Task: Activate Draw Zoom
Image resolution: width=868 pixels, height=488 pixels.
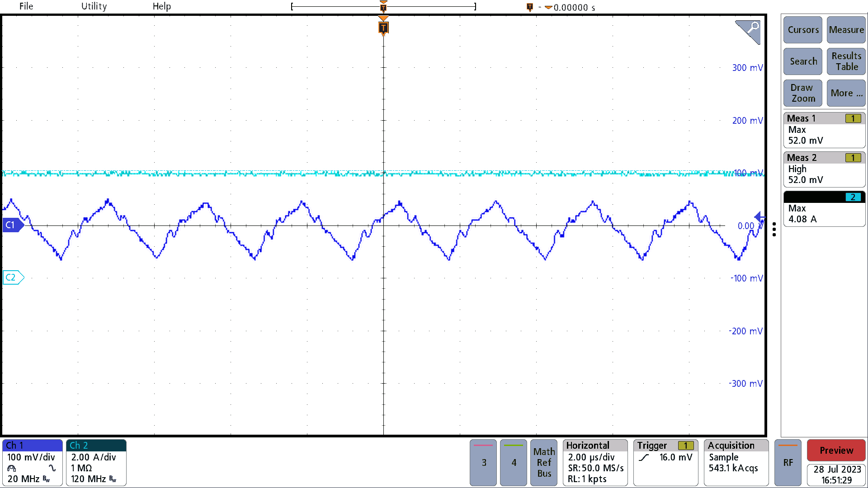Action: click(803, 93)
